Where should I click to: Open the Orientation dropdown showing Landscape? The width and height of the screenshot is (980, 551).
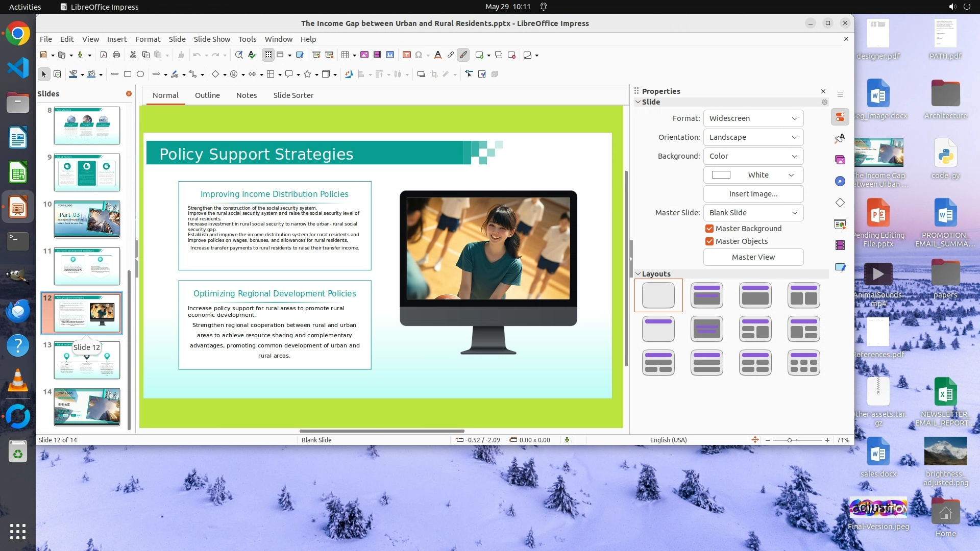[x=753, y=137]
